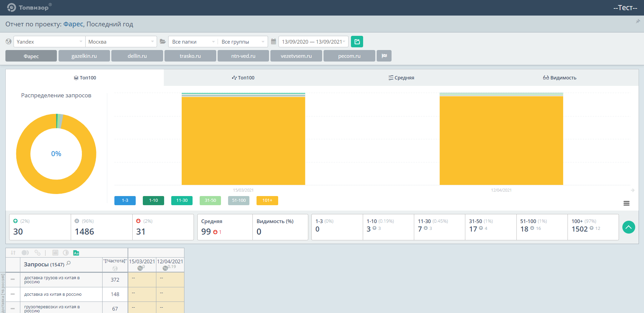Switch to first Топ100 distribution tab
The image size is (644, 313).
point(85,78)
